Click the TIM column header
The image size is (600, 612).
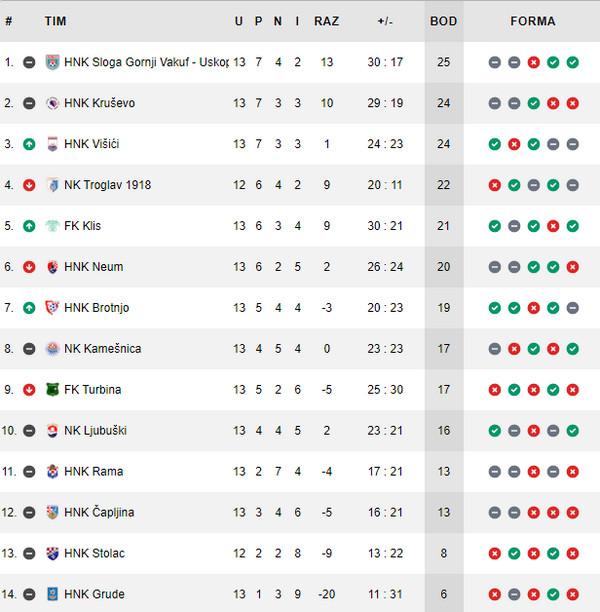[55, 21]
